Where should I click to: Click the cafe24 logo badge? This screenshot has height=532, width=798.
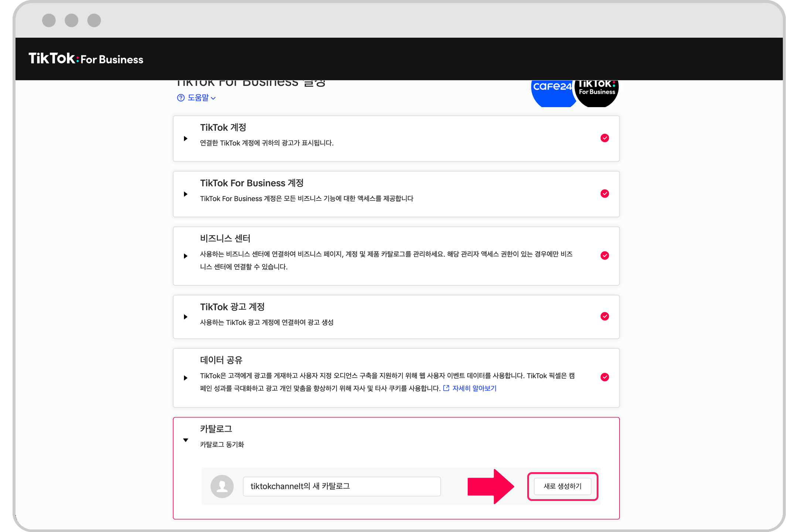552,93
